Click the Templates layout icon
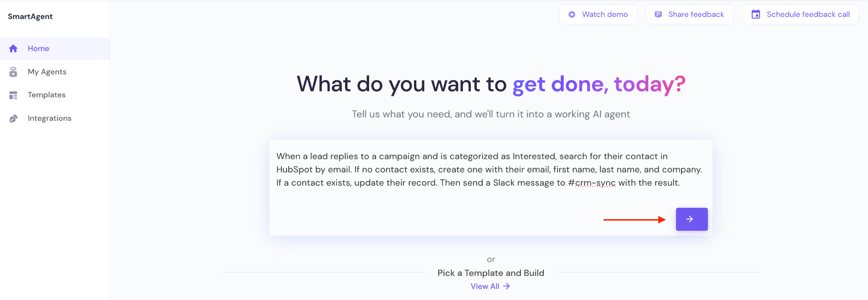 14,95
